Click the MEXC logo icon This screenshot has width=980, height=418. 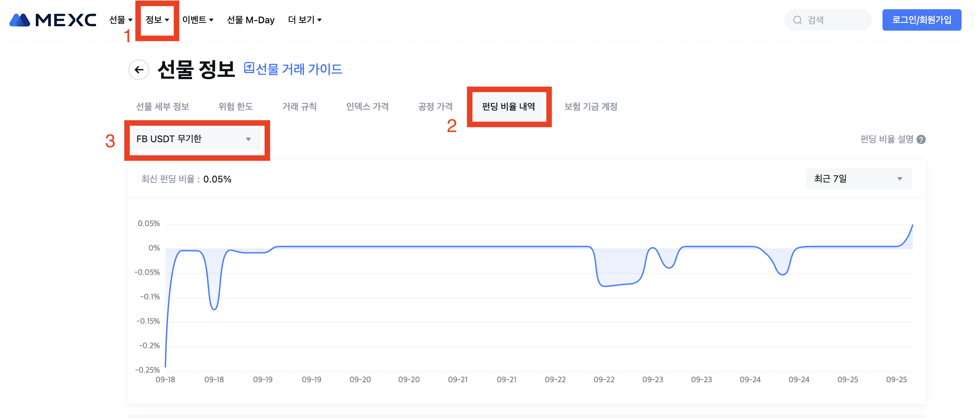click(x=20, y=20)
